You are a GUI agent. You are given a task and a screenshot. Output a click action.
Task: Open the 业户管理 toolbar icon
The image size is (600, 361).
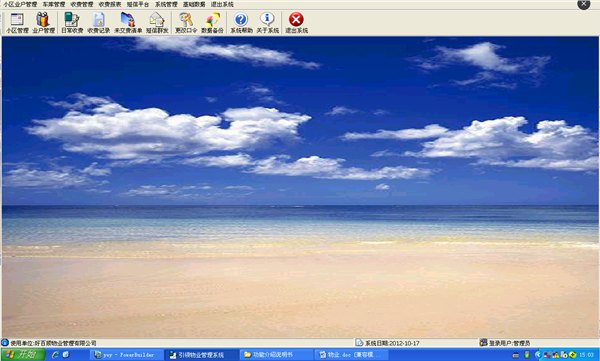(x=43, y=23)
